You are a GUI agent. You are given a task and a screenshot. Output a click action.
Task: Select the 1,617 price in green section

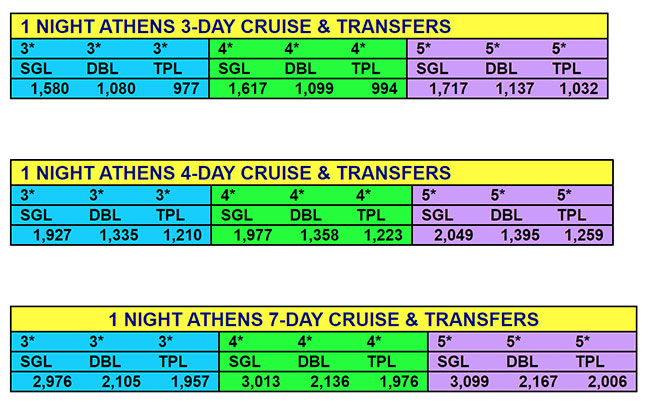click(x=248, y=89)
